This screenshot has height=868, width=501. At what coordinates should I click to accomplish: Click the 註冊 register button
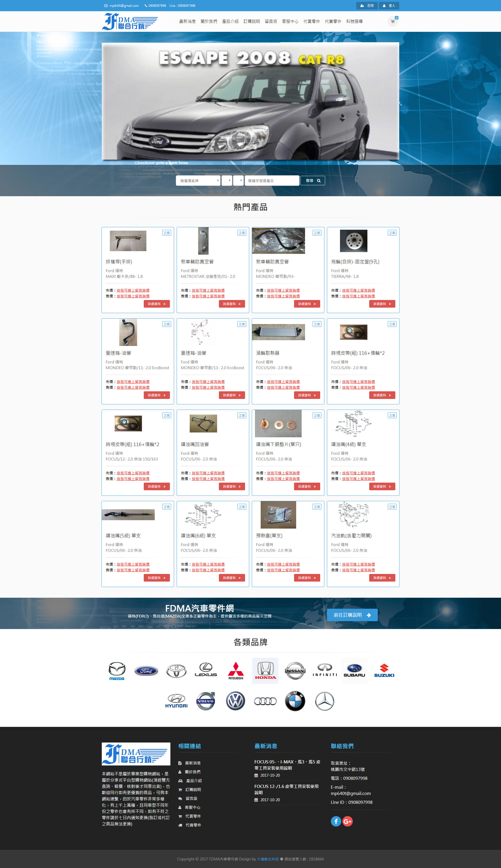click(367, 5)
